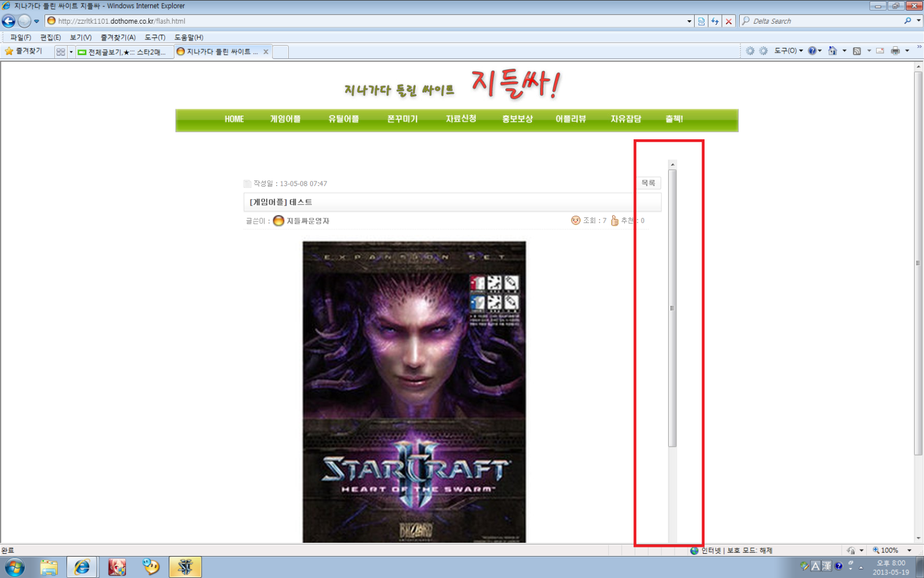This screenshot has width=924, height=578.
Task: Expand the Home button dropdown arrow
Action: click(x=844, y=51)
